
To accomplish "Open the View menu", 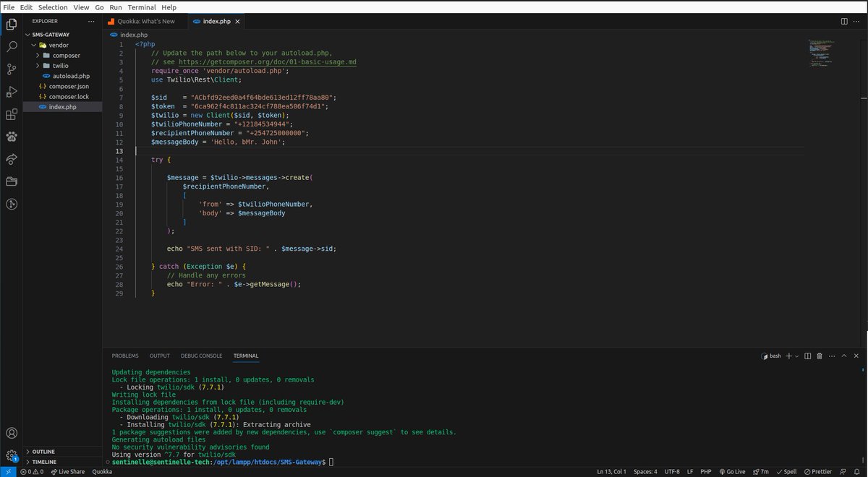I will point(82,7).
